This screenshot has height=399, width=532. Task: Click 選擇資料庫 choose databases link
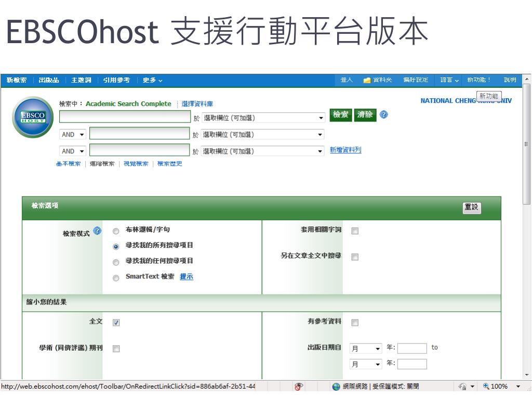(x=197, y=104)
